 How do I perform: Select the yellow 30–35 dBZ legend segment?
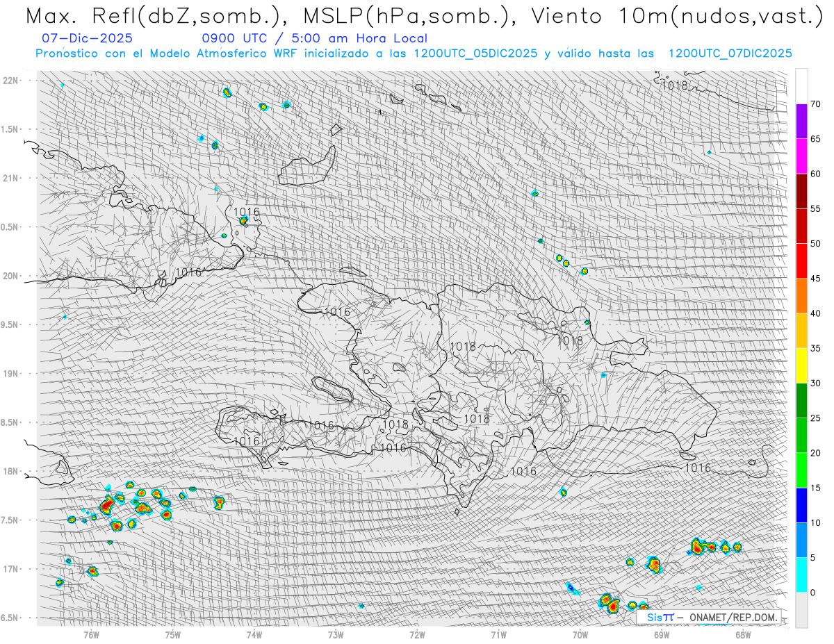[801, 365]
